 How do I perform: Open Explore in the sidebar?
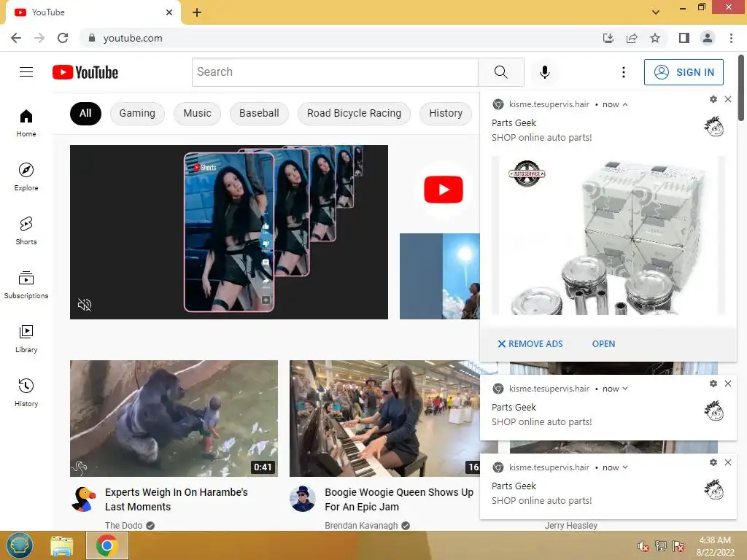[x=26, y=176]
